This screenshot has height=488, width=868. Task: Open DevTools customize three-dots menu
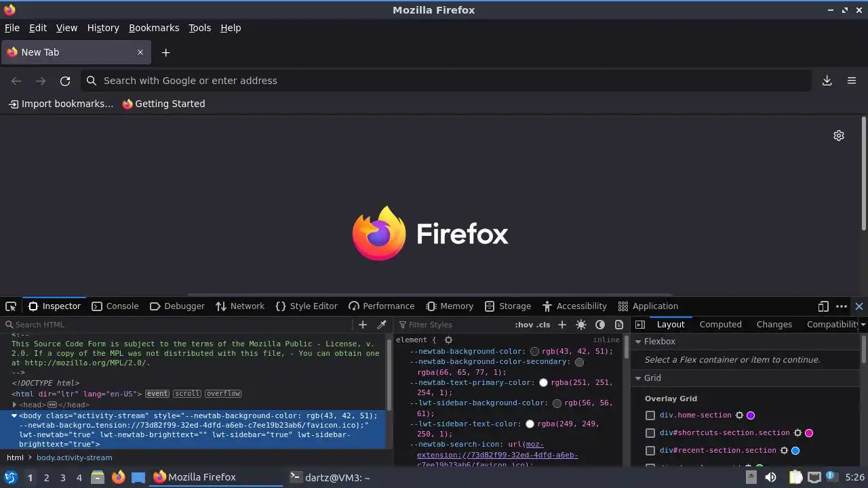[x=842, y=306]
